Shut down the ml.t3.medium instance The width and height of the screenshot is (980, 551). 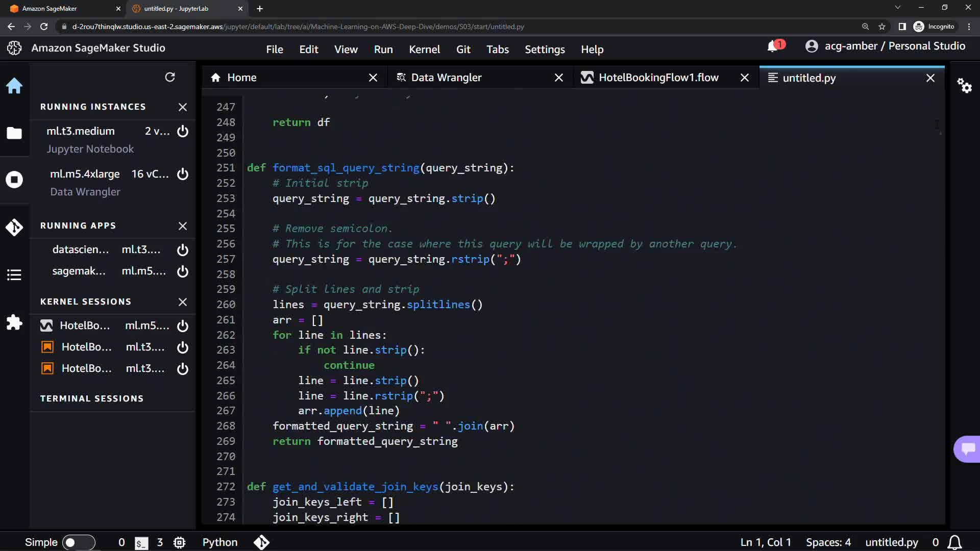coord(183,131)
